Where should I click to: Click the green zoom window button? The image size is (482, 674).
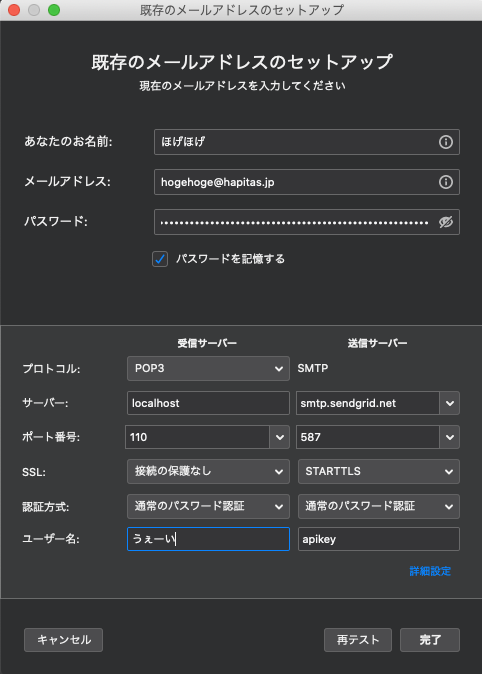54,10
